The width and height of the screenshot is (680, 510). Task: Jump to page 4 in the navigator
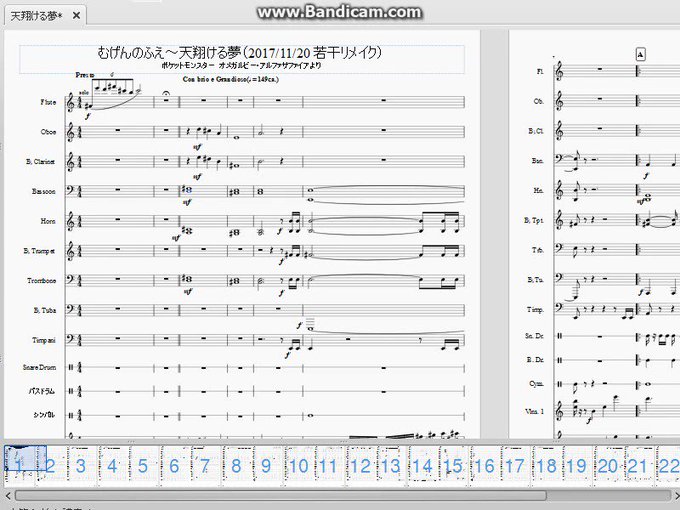point(112,465)
